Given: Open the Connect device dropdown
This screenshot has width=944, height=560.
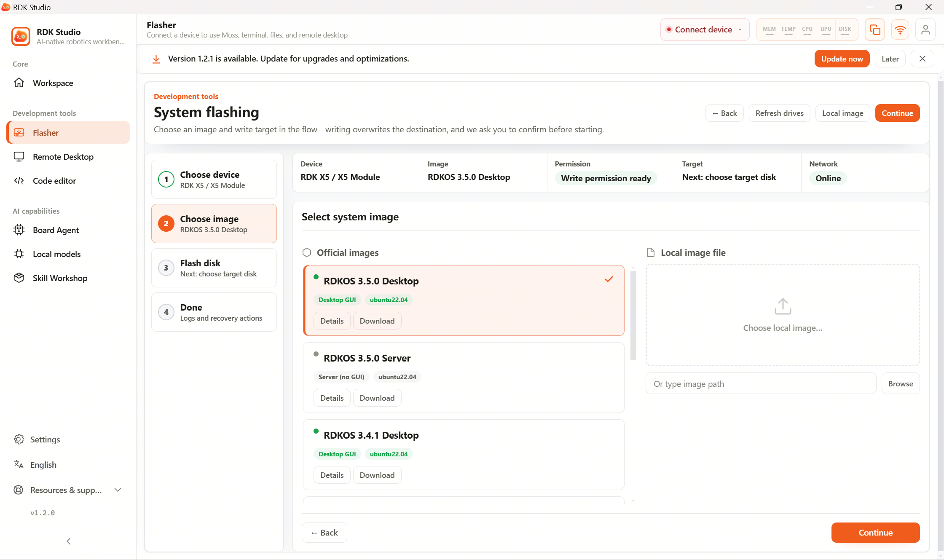Looking at the screenshot, I should (x=705, y=29).
